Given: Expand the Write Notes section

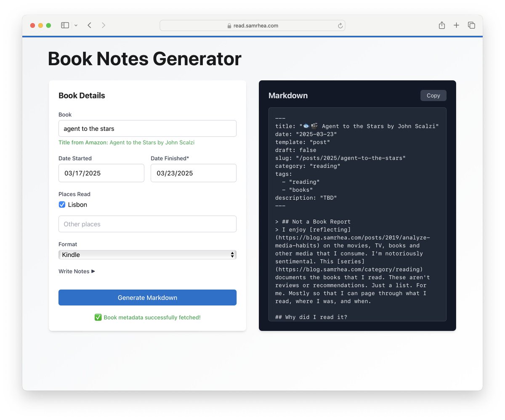Looking at the screenshot, I should pyautogui.click(x=77, y=271).
